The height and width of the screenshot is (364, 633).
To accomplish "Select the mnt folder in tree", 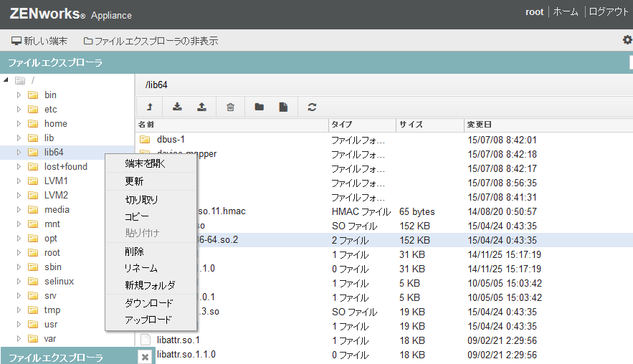I will click(x=52, y=224).
